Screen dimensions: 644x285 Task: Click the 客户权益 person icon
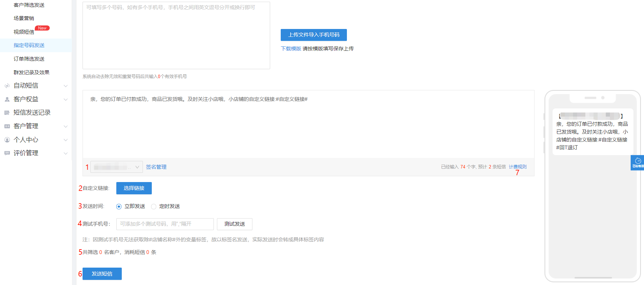click(x=7, y=100)
